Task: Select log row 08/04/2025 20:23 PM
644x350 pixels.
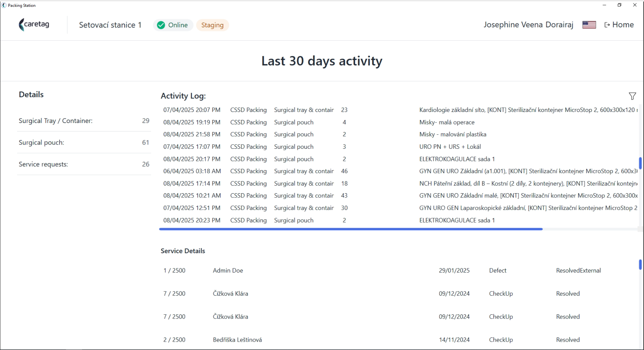Action: click(x=399, y=220)
